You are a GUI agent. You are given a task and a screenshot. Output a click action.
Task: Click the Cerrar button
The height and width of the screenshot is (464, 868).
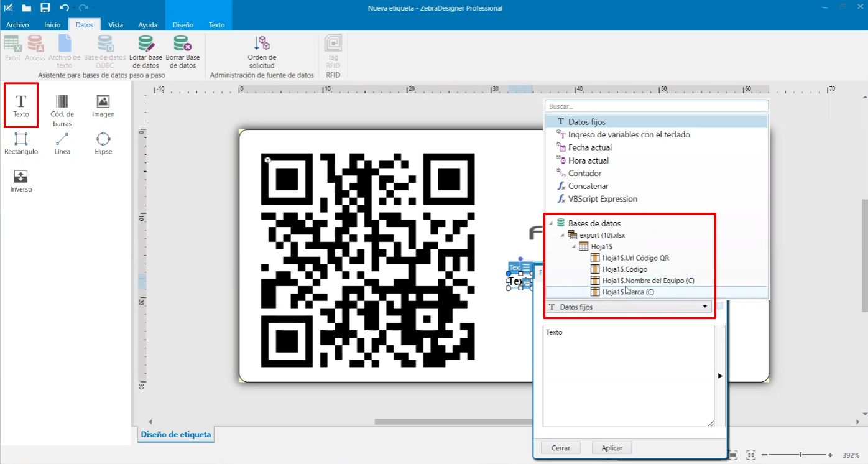point(561,448)
